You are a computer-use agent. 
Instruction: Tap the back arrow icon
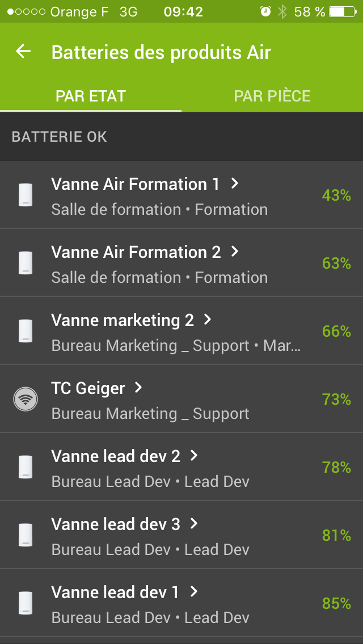click(x=23, y=52)
